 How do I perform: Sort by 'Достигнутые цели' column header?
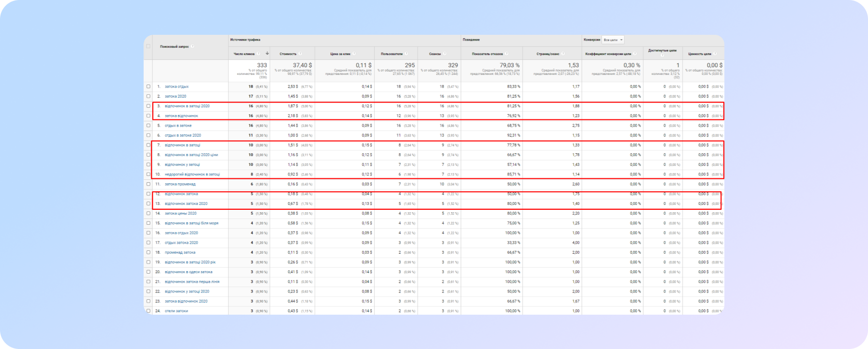point(662,50)
